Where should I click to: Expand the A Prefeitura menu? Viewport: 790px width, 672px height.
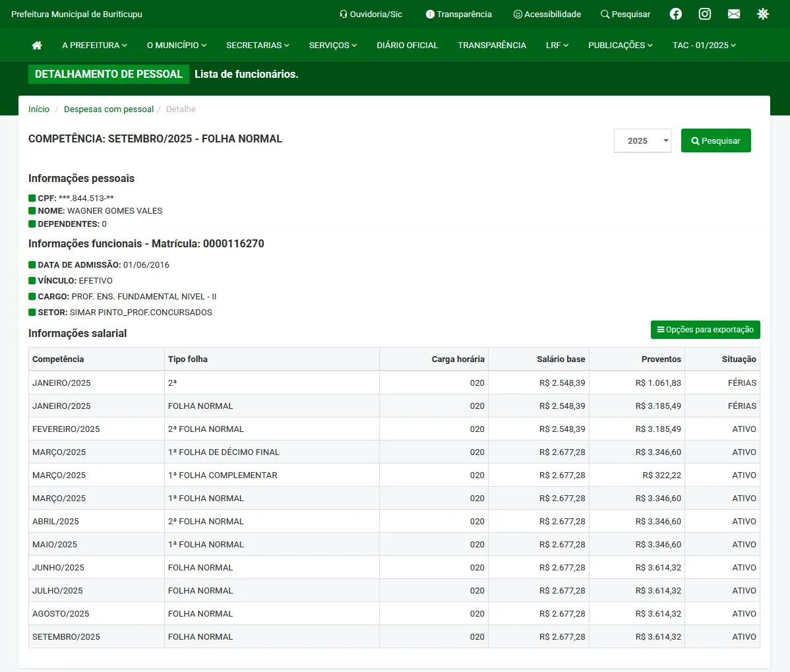(x=94, y=46)
